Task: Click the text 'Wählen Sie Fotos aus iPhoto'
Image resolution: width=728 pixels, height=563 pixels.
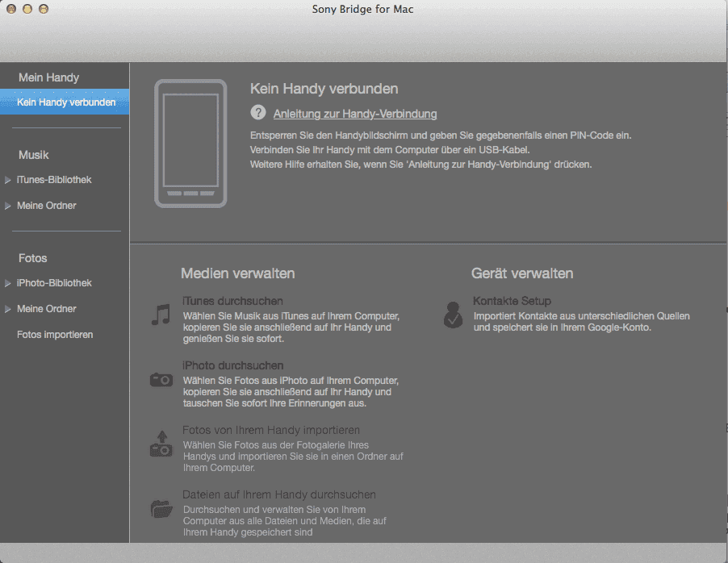Action: coord(245,381)
